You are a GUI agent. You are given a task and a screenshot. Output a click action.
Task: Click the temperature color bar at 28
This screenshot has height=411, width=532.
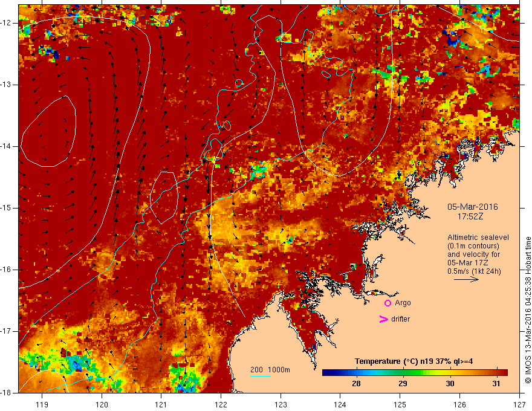(356, 373)
